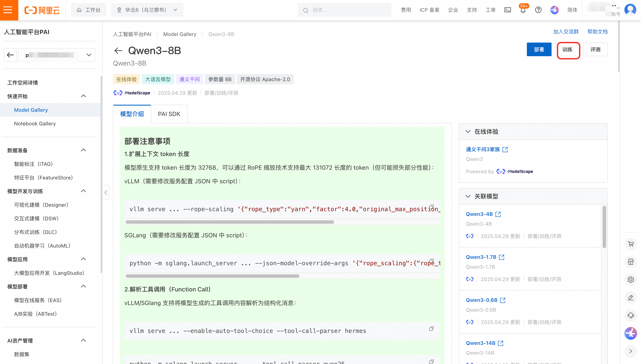Open the shopping cart floating icon

pos(631,244)
